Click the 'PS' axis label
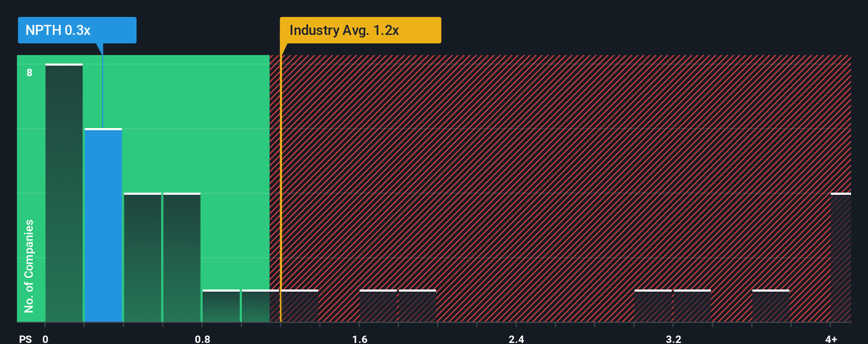Image resolution: width=868 pixels, height=344 pixels. pyautogui.click(x=25, y=339)
